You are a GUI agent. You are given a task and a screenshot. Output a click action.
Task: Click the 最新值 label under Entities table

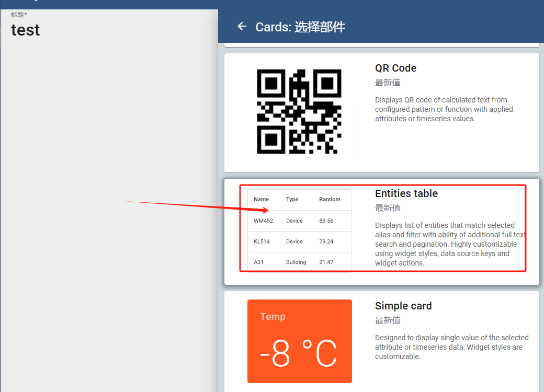(x=388, y=208)
